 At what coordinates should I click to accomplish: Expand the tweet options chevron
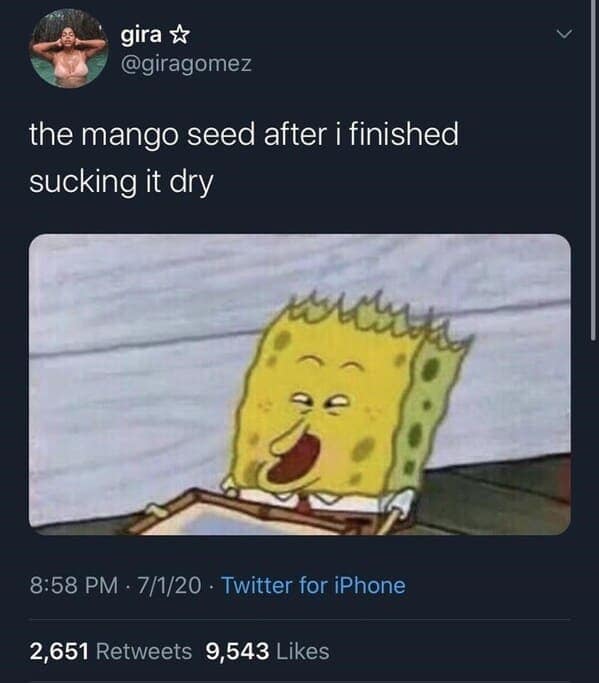pyautogui.click(x=564, y=34)
